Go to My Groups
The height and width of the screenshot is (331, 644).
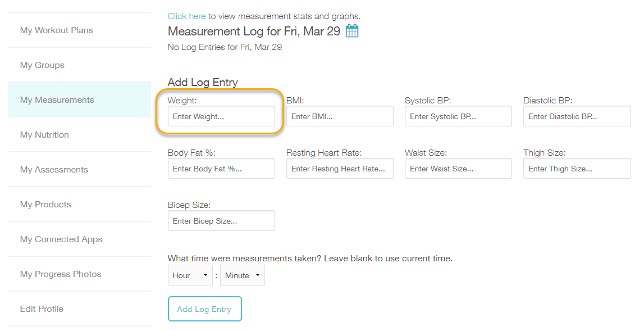point(43,65)
